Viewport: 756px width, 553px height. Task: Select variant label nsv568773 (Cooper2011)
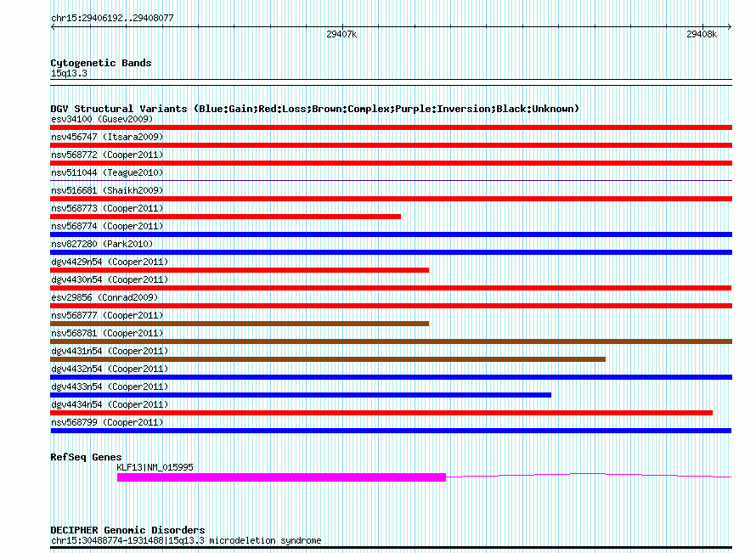[x=107, y=208]
